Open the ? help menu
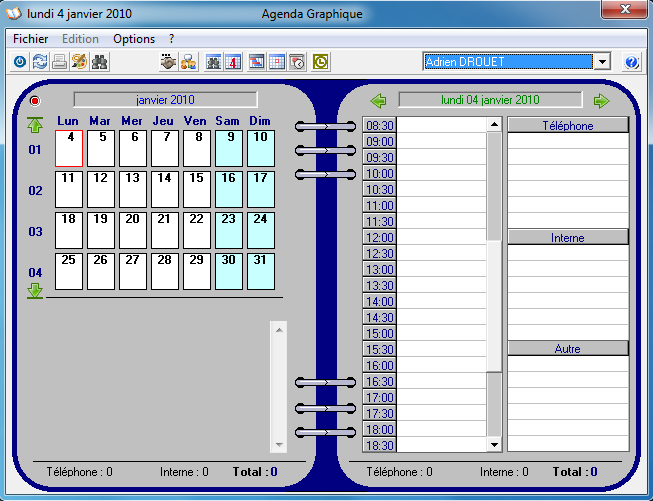 coord(172,39)
